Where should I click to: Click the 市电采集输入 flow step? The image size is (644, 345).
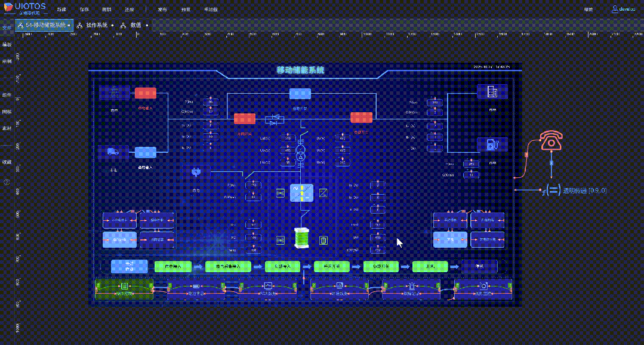[x=227, y=267]
